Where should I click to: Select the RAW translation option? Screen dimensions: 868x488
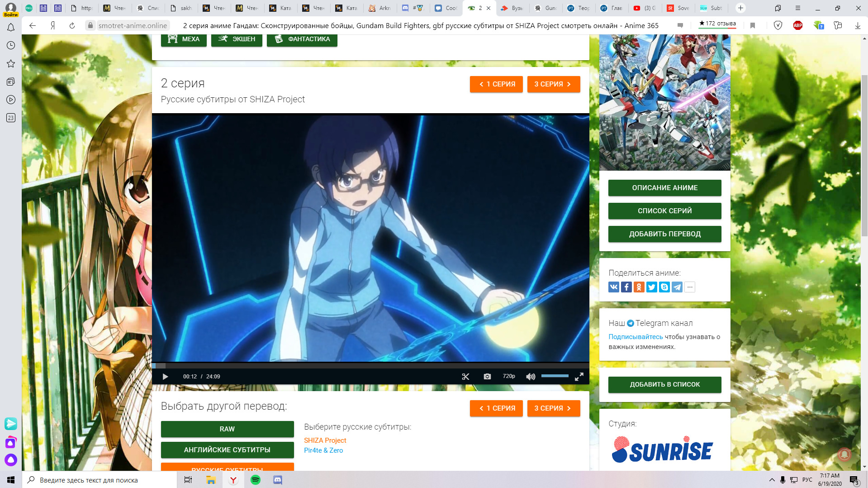(x=227, y=429)
